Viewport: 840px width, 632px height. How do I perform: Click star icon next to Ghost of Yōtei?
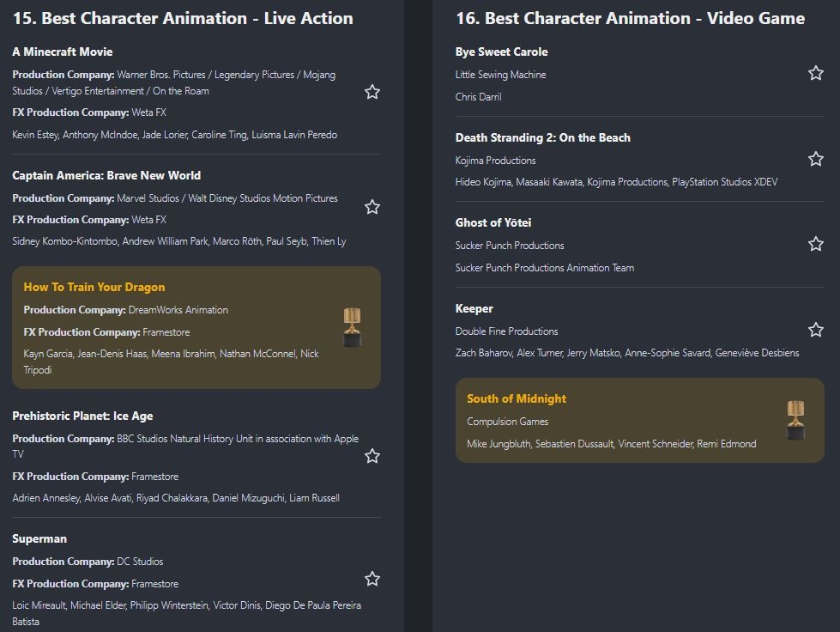pyautogui.click(x=816, y=244)
